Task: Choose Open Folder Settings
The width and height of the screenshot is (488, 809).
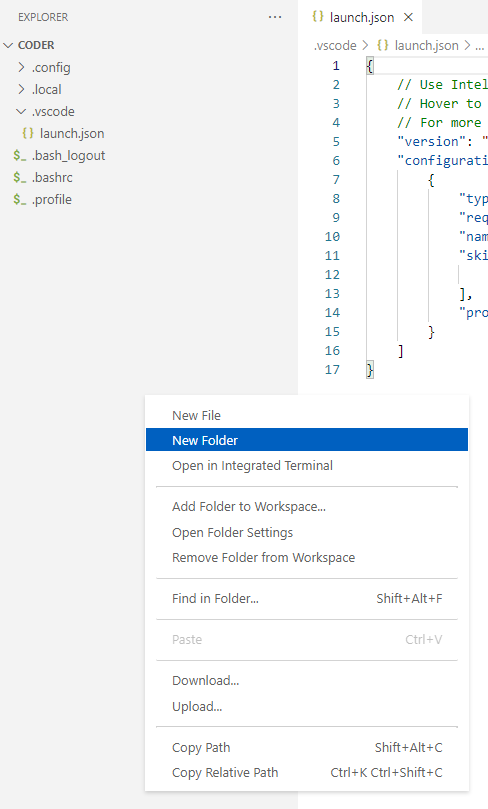Action: (307, 532)
